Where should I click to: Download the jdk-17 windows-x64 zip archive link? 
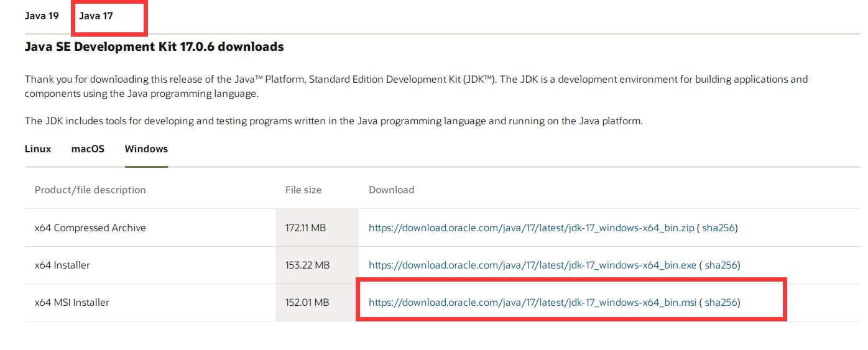pos(532,228)
